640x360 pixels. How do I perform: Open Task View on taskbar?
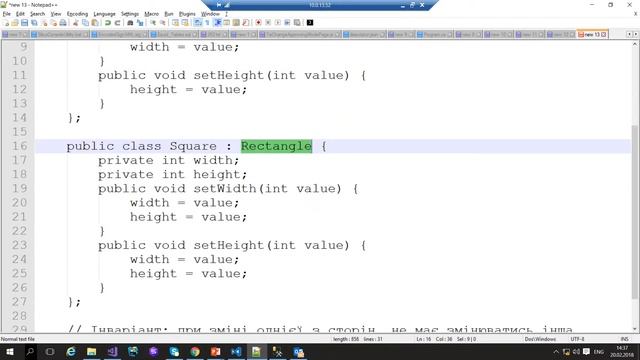(x=50, y=351)
